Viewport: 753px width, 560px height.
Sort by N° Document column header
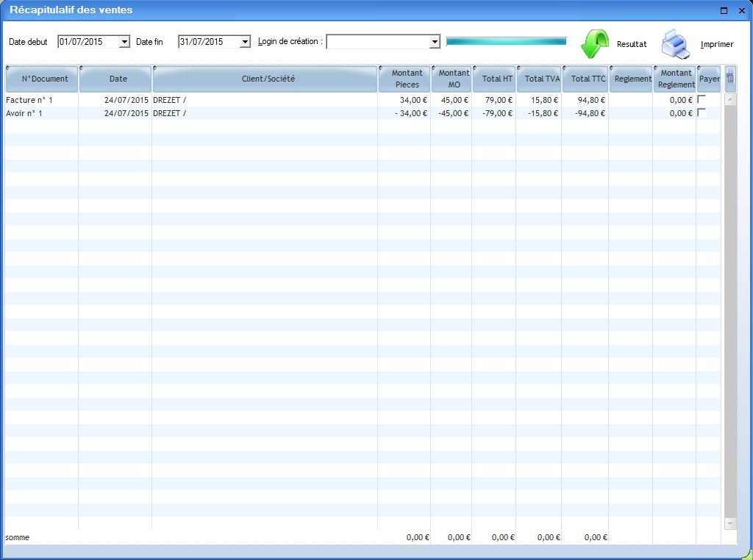pos(42,79)
